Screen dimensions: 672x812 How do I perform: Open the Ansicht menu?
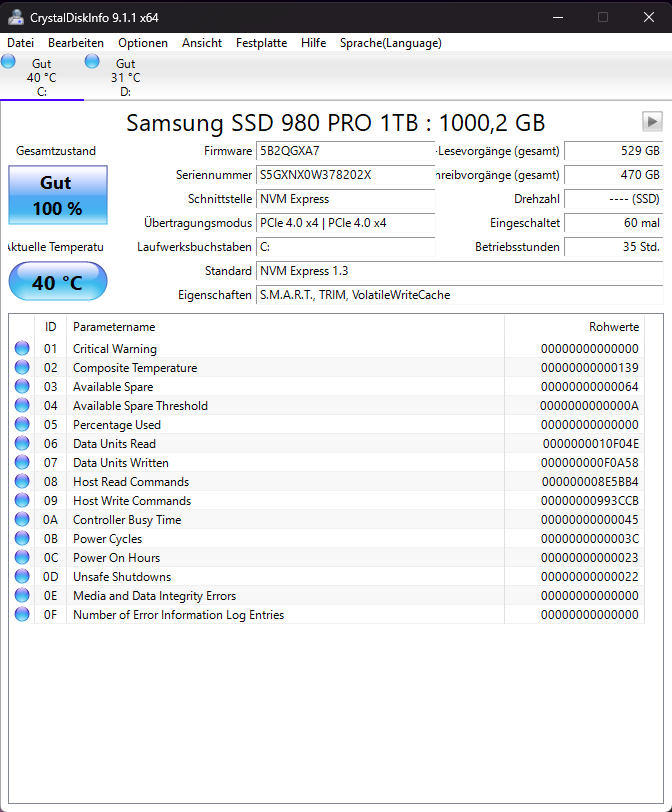point(202,43)
